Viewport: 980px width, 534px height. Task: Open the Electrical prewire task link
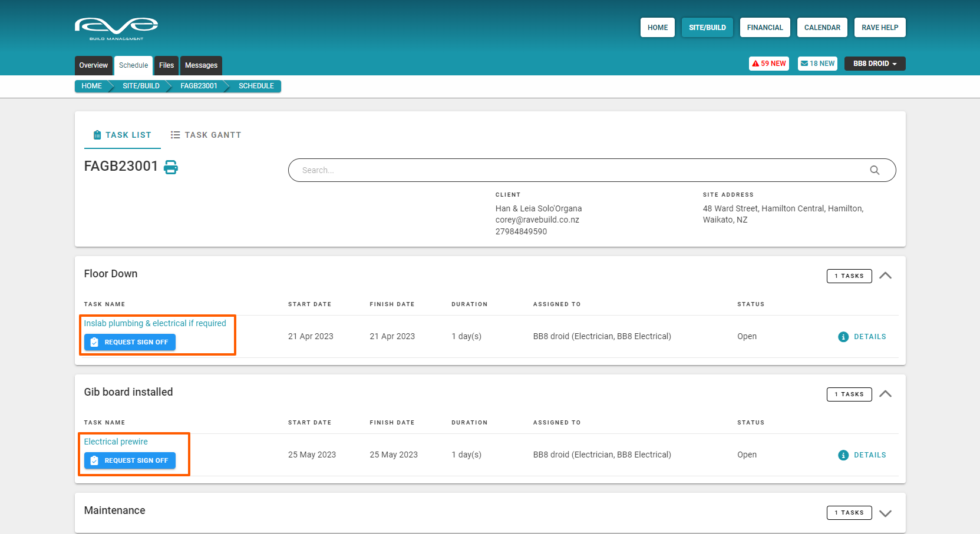[116, 442]
